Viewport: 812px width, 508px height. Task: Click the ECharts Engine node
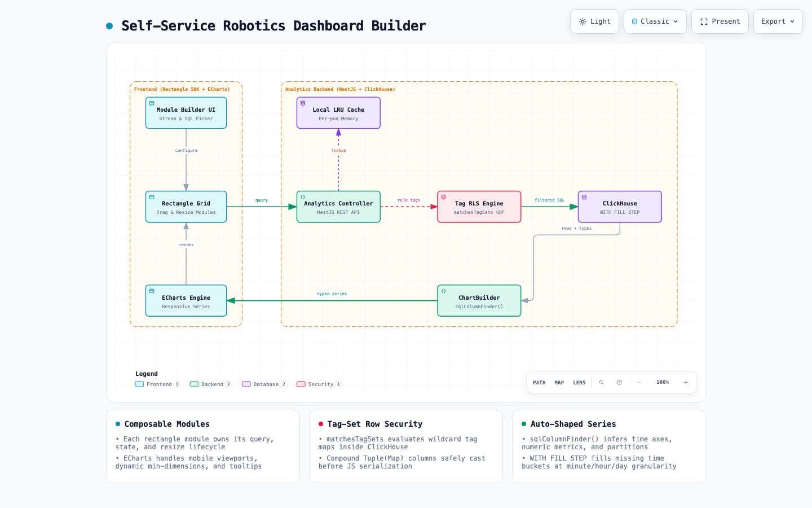point(186,301)
